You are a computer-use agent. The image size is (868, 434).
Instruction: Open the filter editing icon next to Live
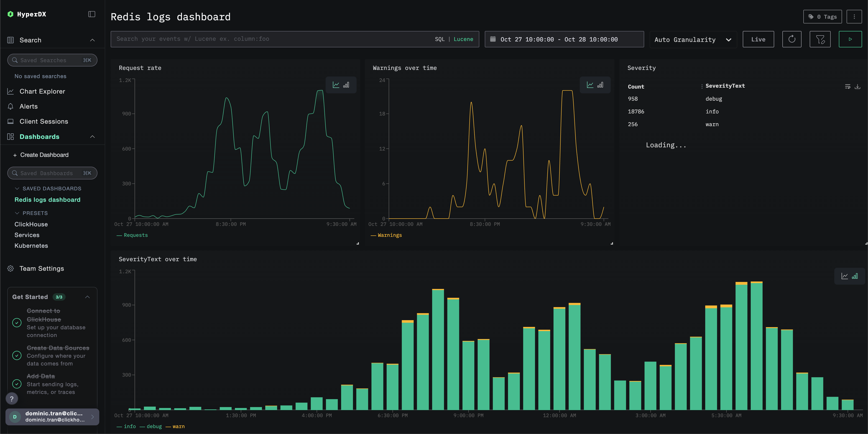[x=820, y=39]
